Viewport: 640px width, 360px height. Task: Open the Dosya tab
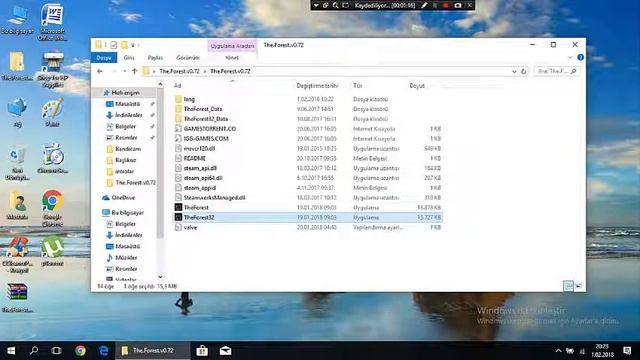[x=104, y=58]
